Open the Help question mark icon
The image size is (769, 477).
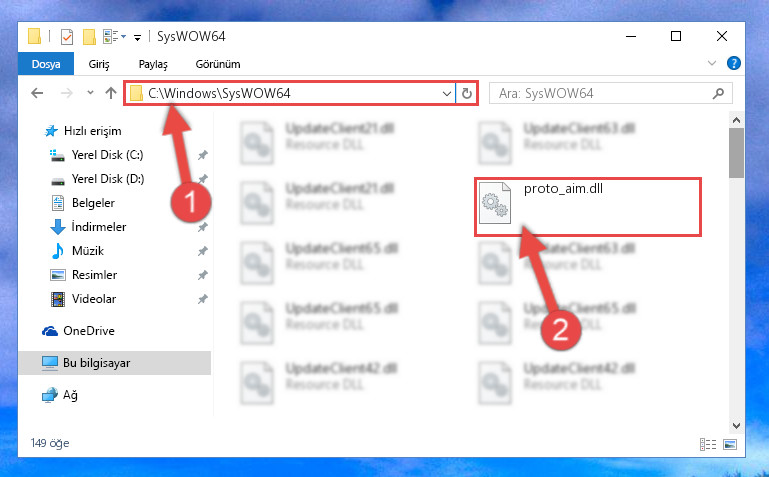click(734, 63)
